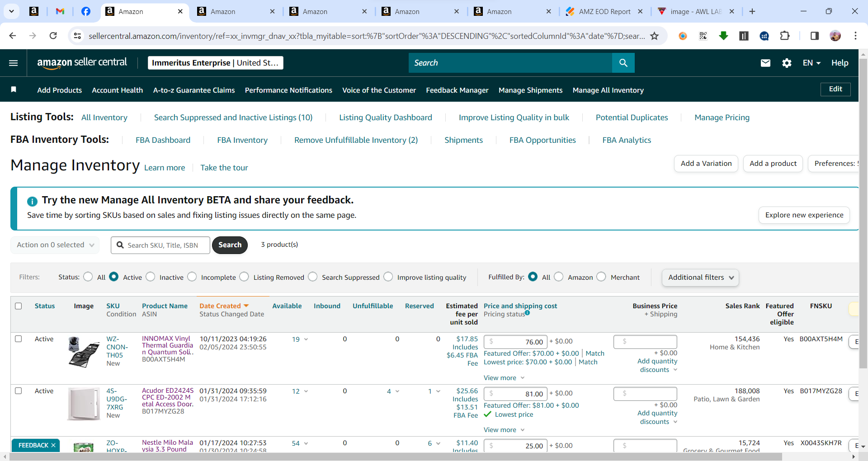
Task: Click the Match link beside Lowest price $70.00
Action: click(x=588, y=362)
